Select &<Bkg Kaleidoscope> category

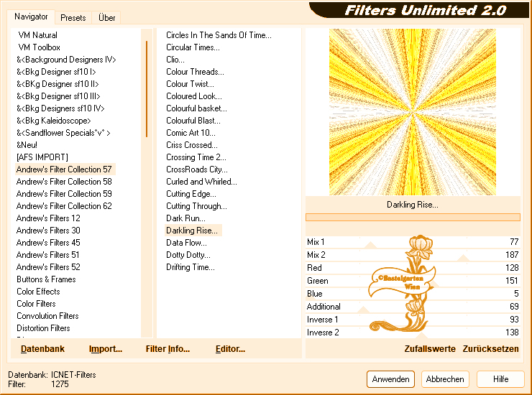pyautogui.click(x=54, y=121)
